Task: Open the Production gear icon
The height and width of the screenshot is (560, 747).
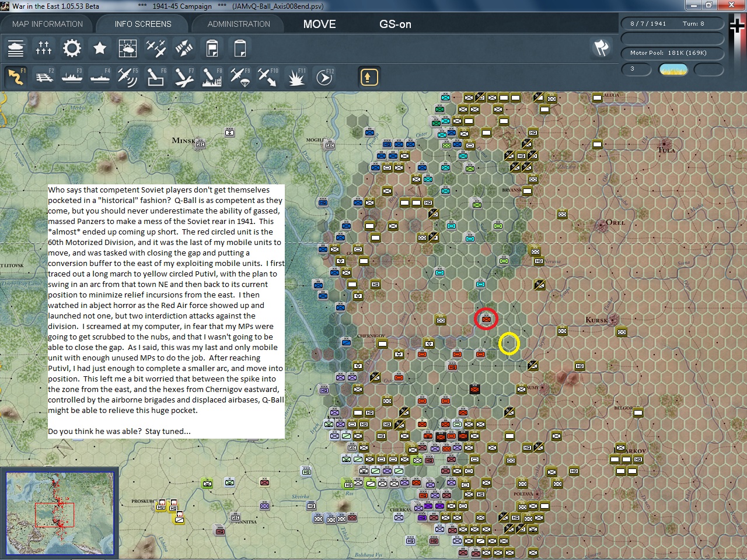Action: [x=72, y=48]
